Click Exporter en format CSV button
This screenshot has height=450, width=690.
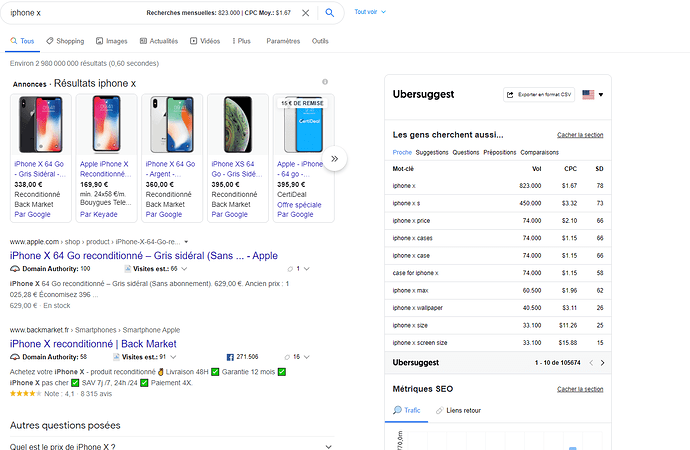point(539,95)
